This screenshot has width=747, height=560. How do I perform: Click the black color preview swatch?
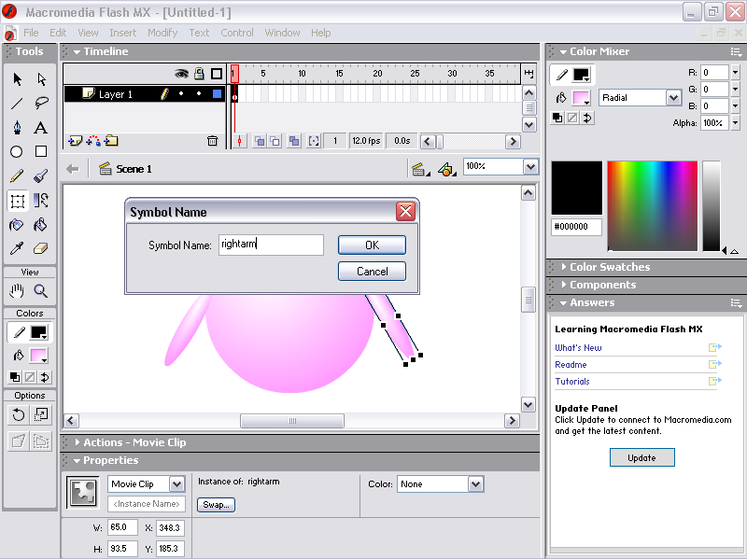pyautogui.click(x=576, y=187)
